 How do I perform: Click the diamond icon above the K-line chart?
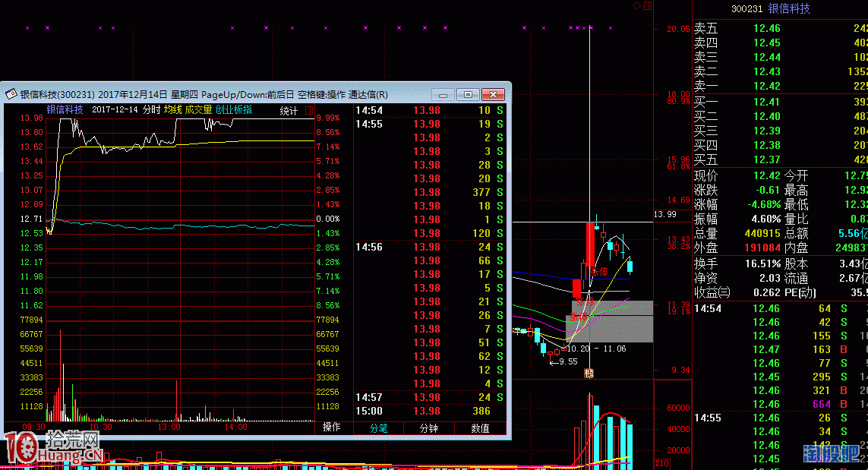point(636,5)
